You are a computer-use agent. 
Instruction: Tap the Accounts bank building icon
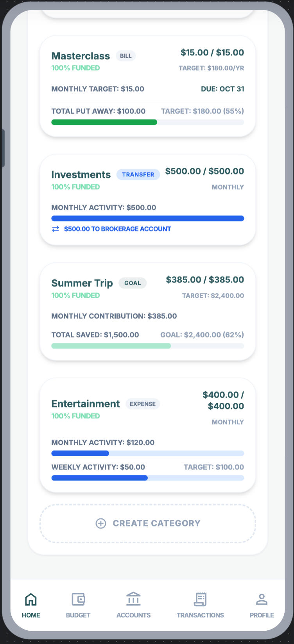[x=133, y=599]
